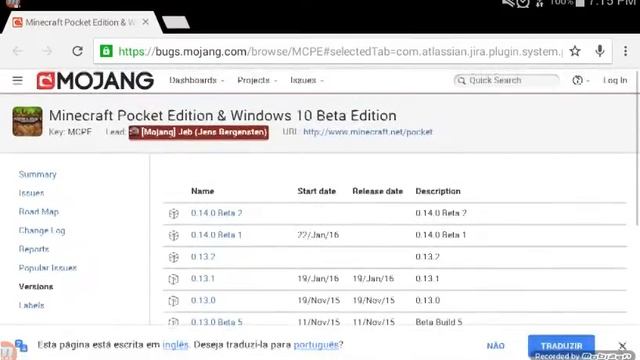Viewport: 640px width, 360px height.
Task: Close the Minecraft Pocket Edition tab
Action: pos(145,22)
